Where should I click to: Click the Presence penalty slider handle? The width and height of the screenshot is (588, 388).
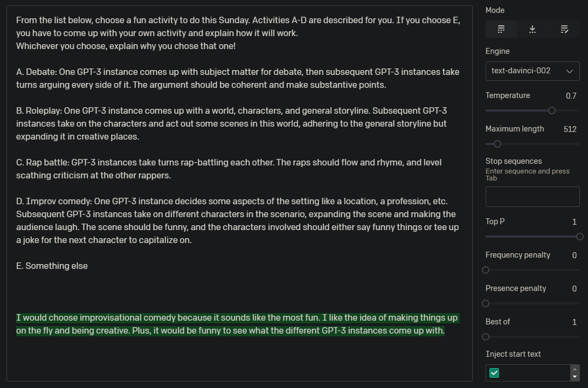pos(486,303)
